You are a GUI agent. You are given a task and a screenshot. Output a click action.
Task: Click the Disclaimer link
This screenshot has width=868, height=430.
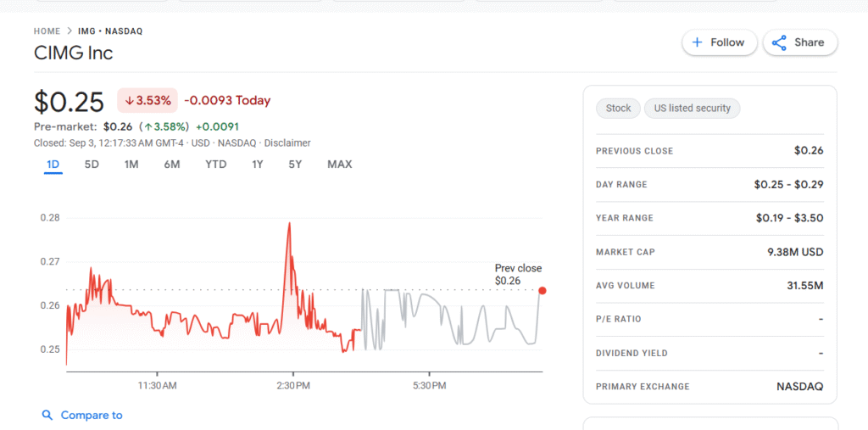point(287,143)
